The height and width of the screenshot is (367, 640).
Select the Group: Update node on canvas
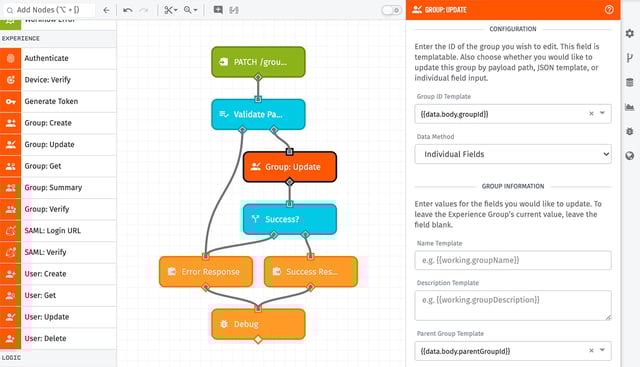point(290,167)
